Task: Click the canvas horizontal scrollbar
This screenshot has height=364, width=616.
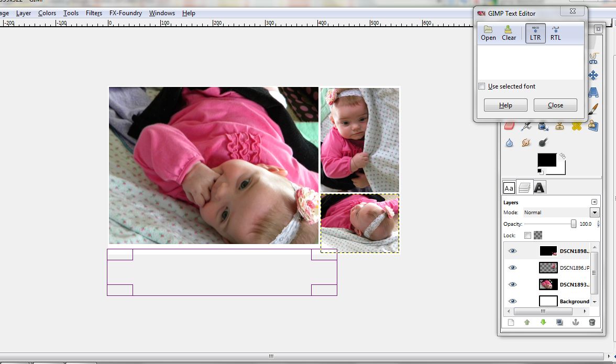Action: (x=303, y=356)
